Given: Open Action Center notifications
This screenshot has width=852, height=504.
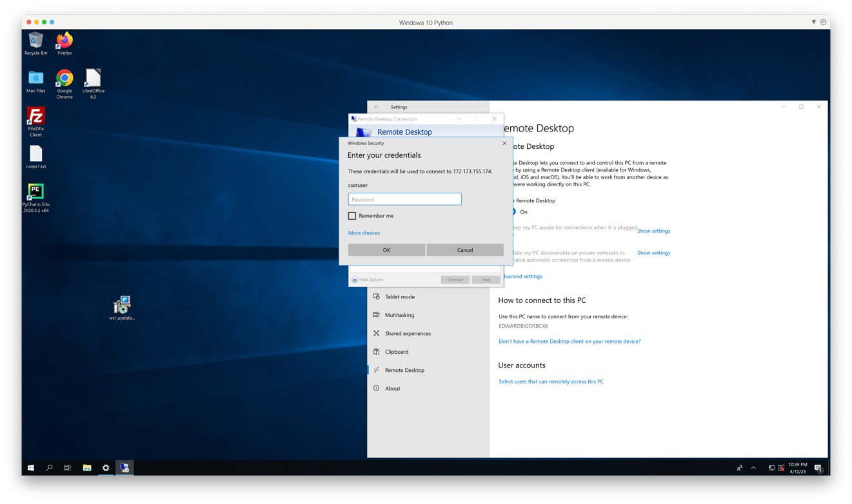Looking at the screenshot, I should click(818, 468).
